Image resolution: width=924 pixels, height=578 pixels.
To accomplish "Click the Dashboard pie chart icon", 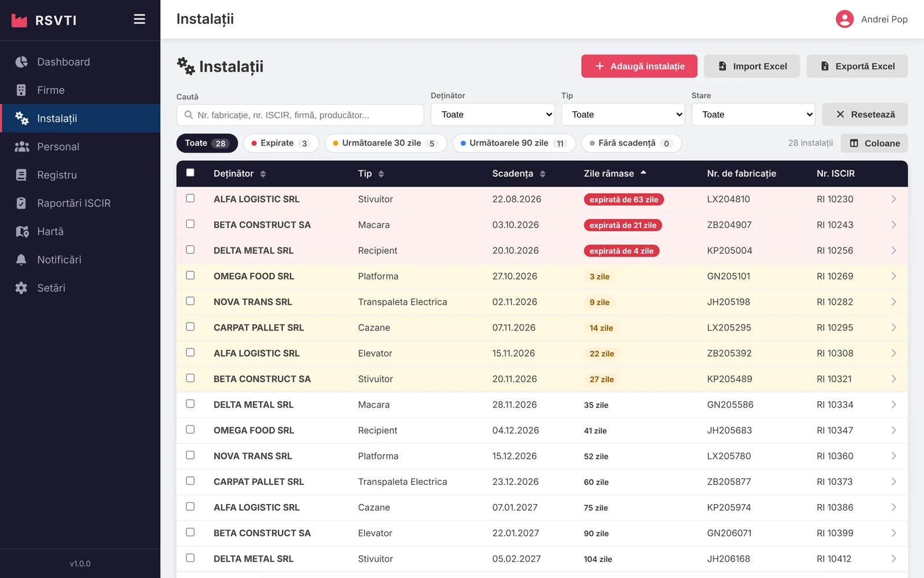I will coord(21,62).
